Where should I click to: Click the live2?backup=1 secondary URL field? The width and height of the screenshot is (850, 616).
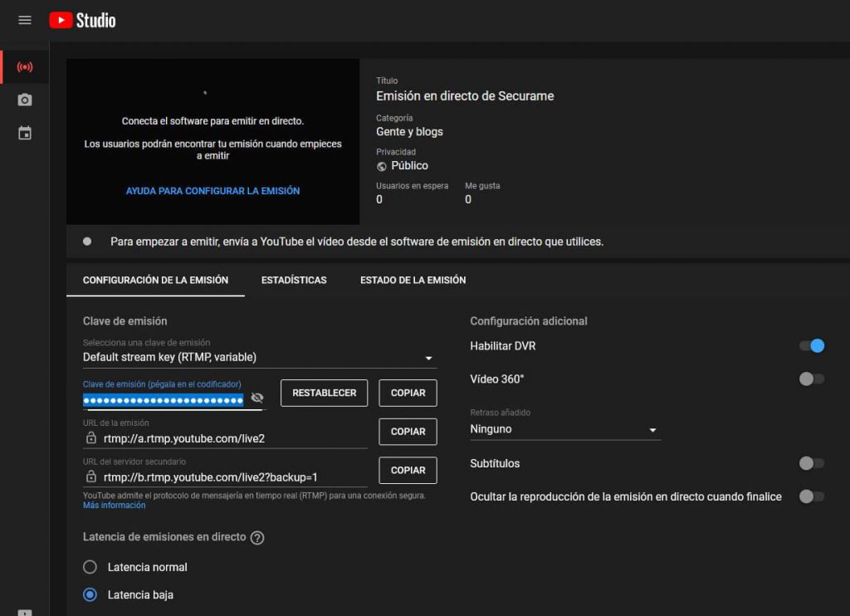point(225,477)
